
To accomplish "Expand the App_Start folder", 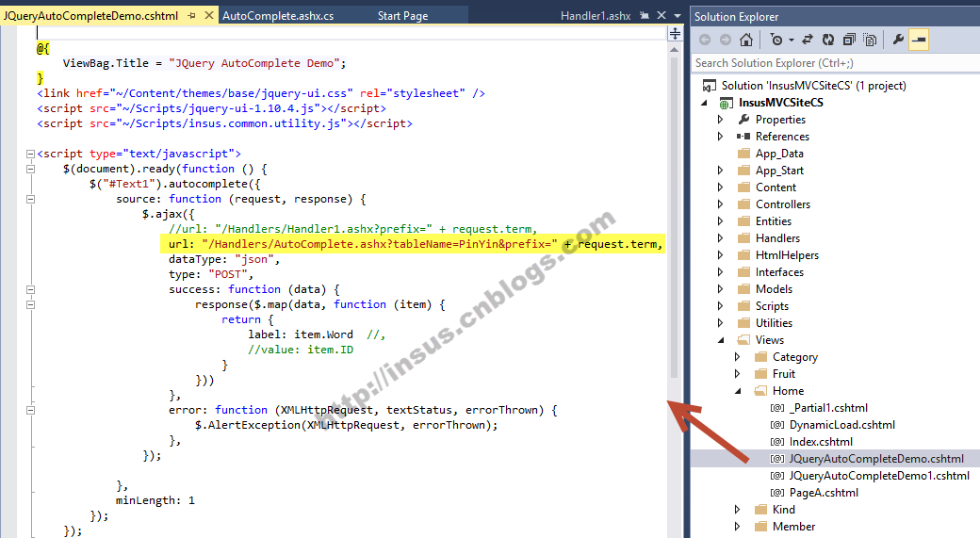I will (x=720, y=171).
